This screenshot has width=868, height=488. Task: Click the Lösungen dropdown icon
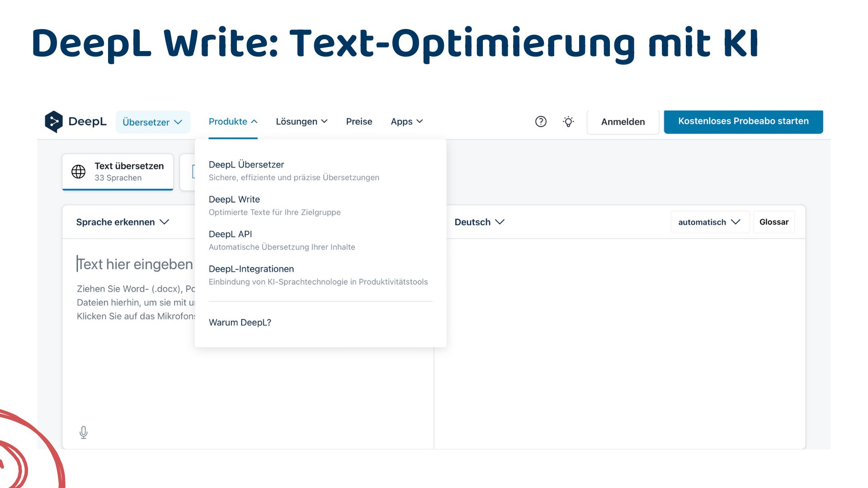(x=324, y=122)
